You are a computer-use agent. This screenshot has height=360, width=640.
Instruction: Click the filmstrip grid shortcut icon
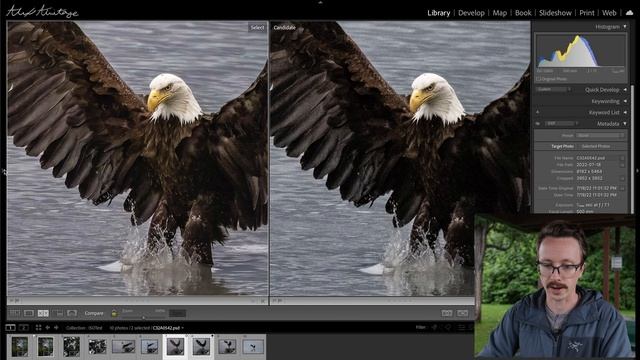coord(38,327)
